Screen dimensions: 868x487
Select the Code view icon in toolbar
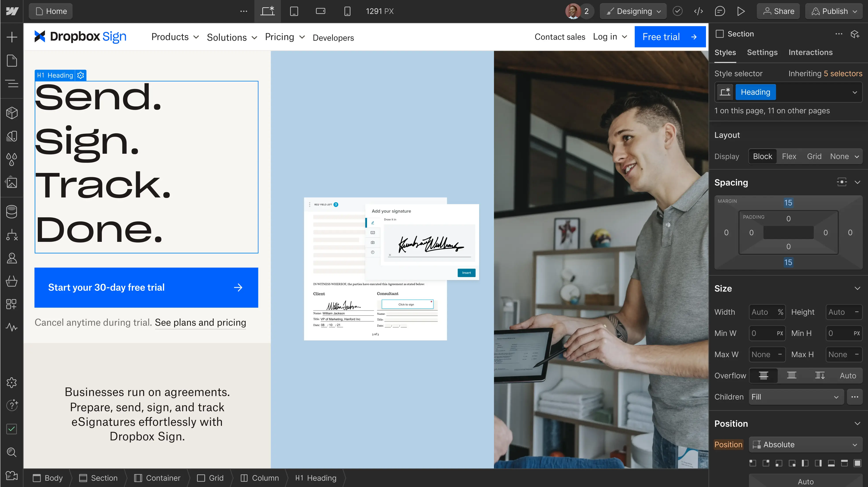[x=699, y=11]
